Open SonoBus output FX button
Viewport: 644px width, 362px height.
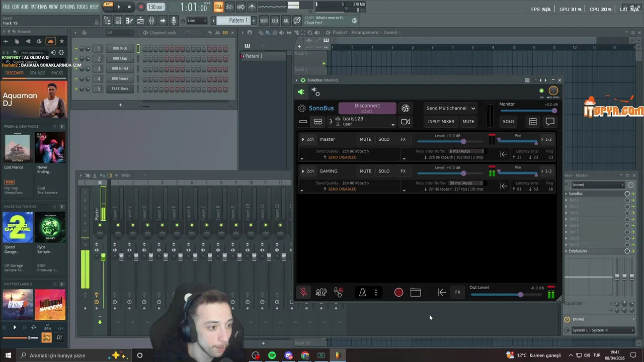click(458, 292)
